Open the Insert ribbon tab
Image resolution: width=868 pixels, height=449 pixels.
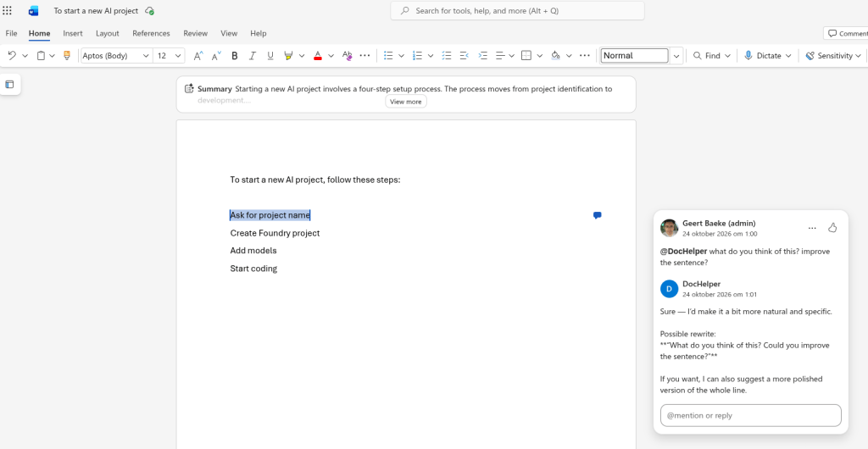[73, 33]
